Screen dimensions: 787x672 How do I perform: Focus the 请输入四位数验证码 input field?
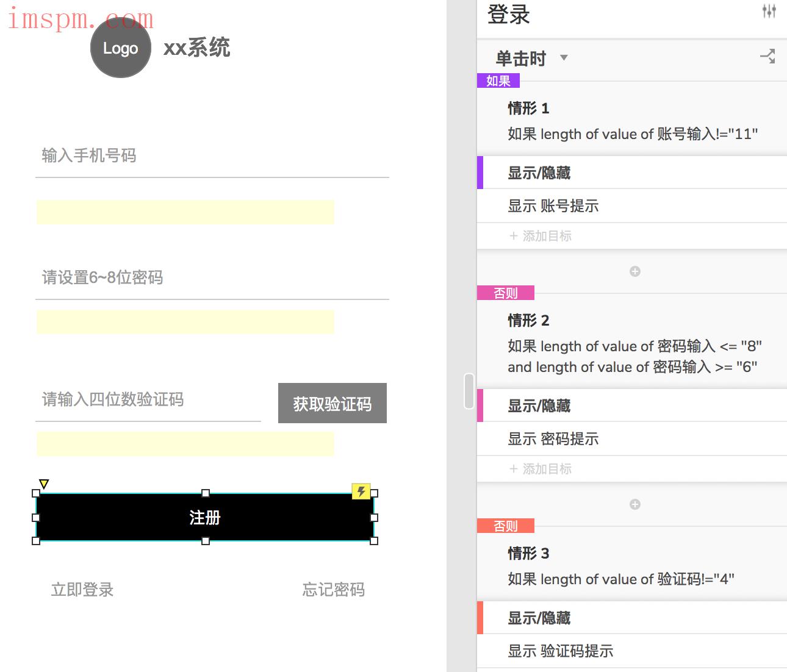click(148, 400)
